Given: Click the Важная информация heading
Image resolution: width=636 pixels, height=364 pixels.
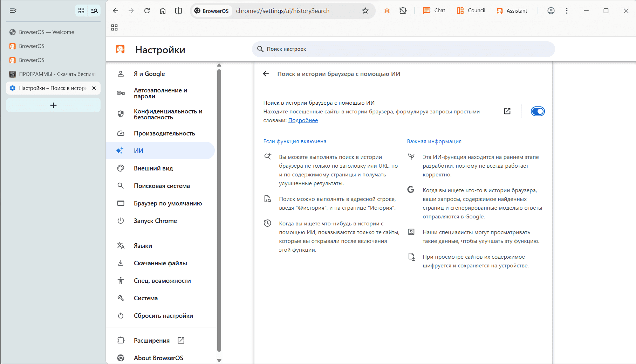Looking at the screenshot, I should [434, 141].
